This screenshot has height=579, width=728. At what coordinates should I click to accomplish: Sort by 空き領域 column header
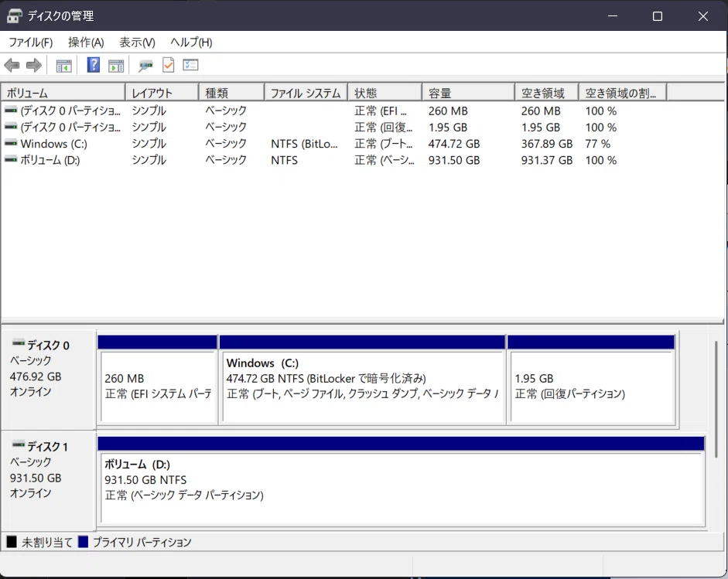pos(546,93)
